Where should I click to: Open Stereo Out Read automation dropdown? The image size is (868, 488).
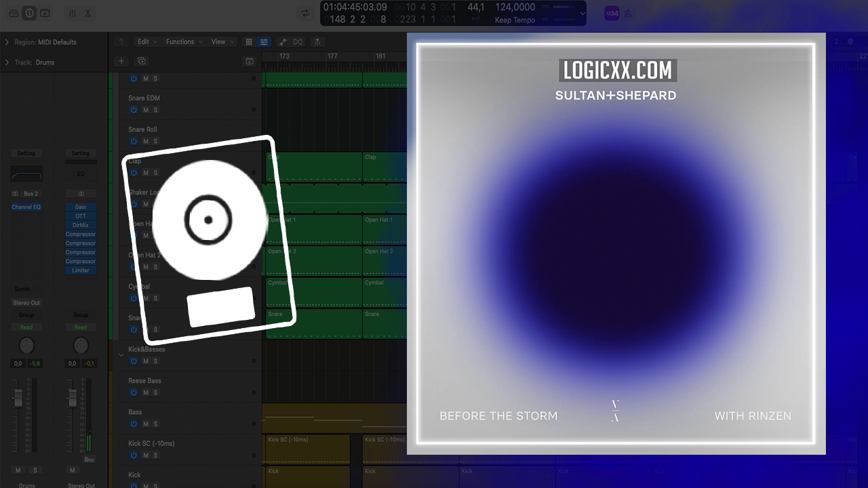(81, 327)
